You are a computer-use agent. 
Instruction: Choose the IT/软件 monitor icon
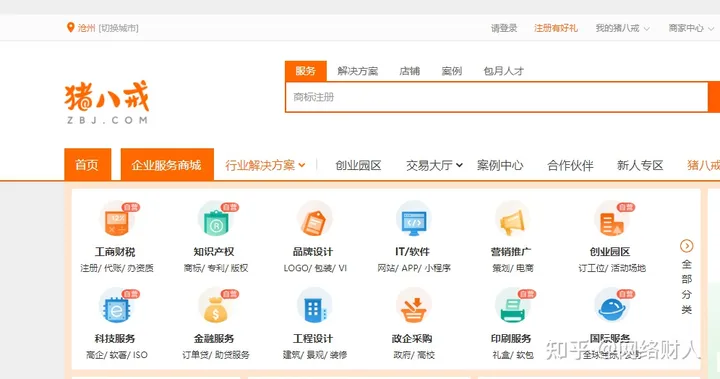413,220
